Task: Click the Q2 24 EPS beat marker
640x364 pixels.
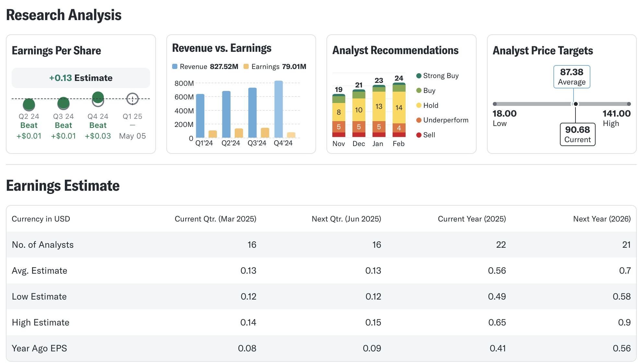Action: pyautogui.click(x=29, y=104)
